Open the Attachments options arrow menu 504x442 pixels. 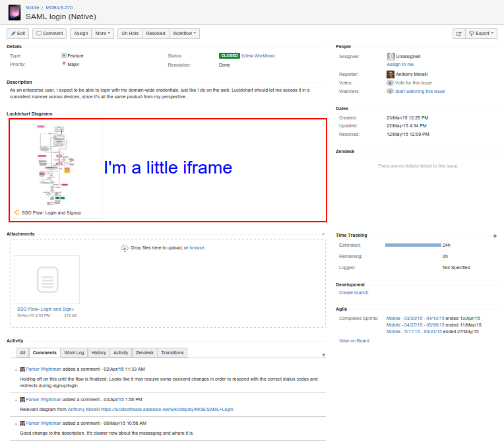tap(323, 234)
